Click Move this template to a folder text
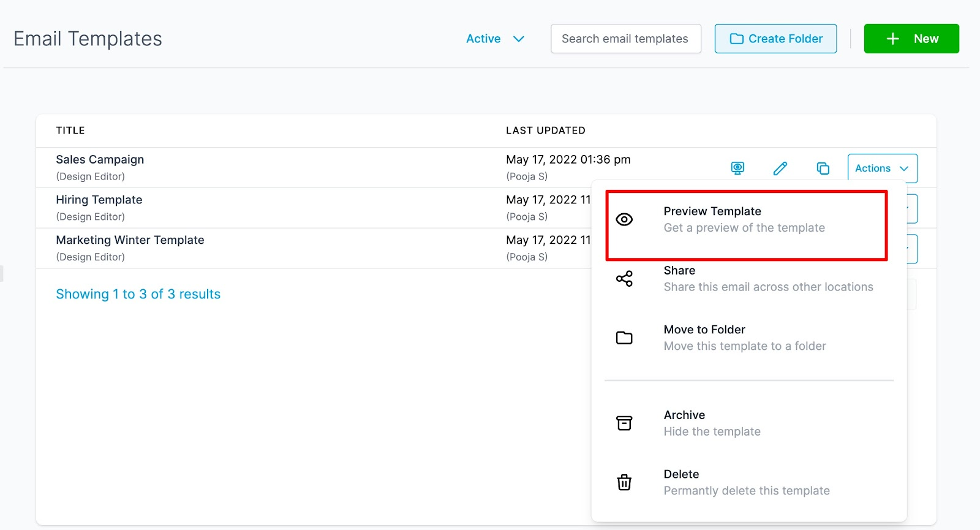 745,346
